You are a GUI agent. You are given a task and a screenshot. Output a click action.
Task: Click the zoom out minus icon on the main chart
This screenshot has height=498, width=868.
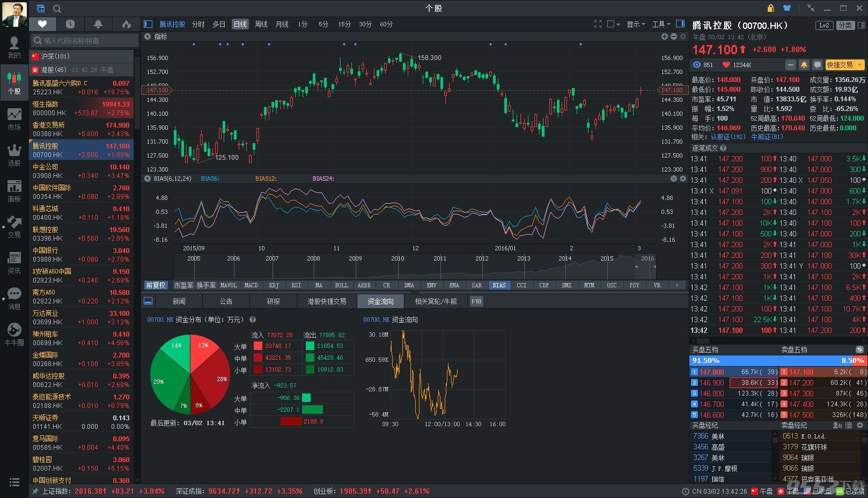[x=674, y=36]
